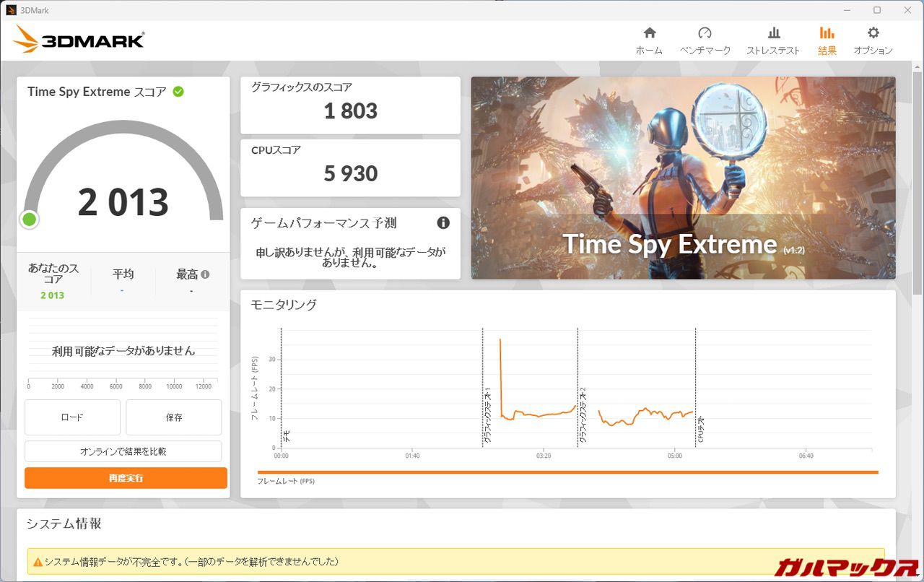Image resolution: width=924 pixels, height=582 pixels.
Task: Click the CPUテスト marker in chart
Action: click(x=700, y=429)
